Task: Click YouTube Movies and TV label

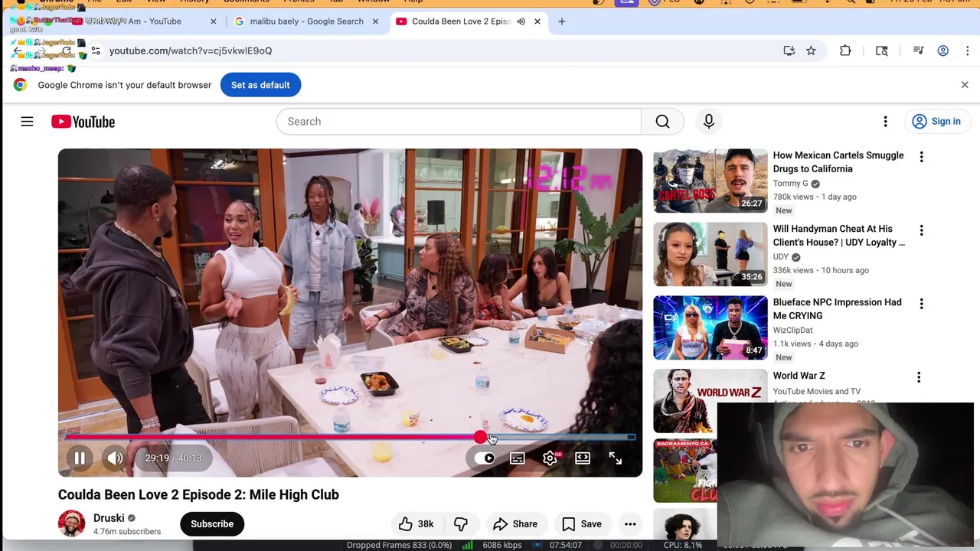Action: coord(817,392)
